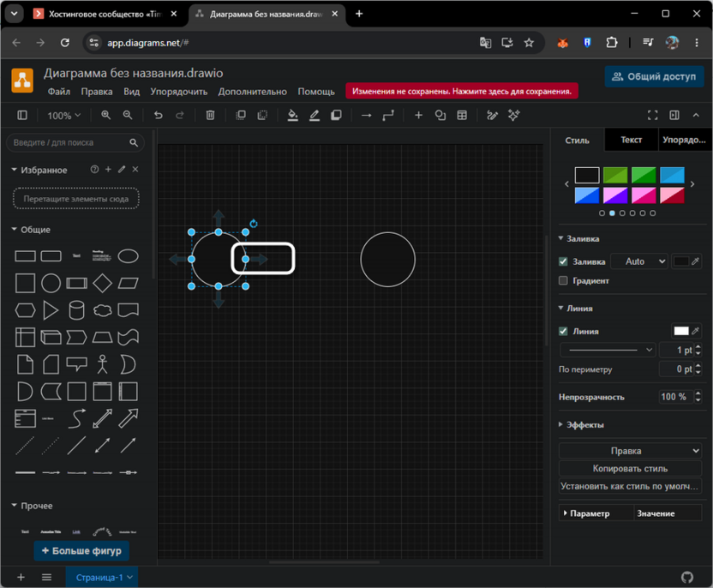Uncheck the Заливка fill checkbox
Viewport: 713px width, 588px height.
click(563, 261)
